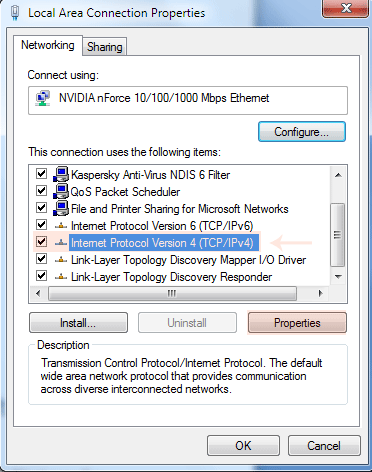
Task: Click the list's scroll up arrow
Action: coord(338,175)
